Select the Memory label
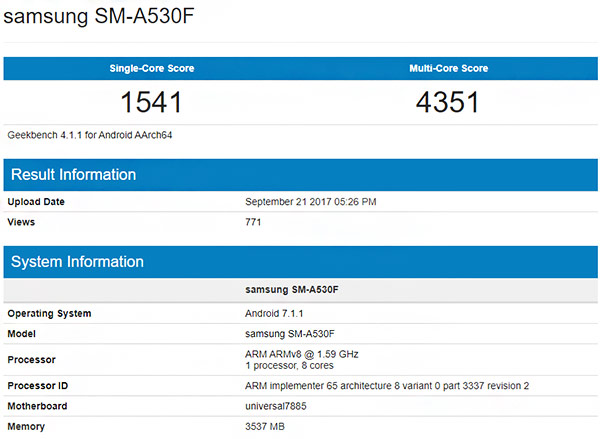 point(26,426)
